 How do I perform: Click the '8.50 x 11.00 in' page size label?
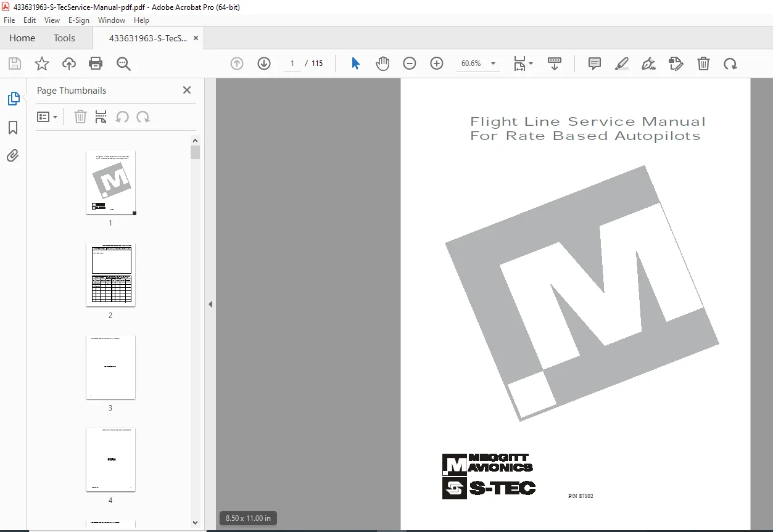(248, 518)
